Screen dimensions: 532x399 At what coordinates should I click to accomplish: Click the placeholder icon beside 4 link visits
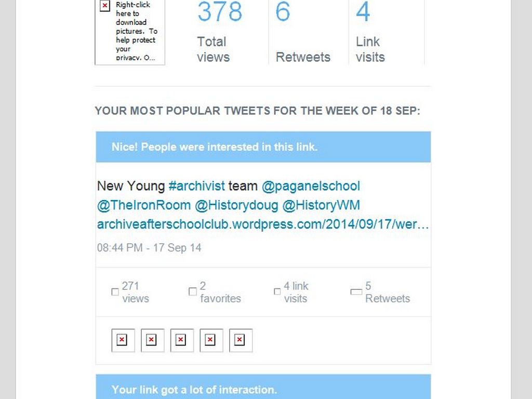(277, 292)
